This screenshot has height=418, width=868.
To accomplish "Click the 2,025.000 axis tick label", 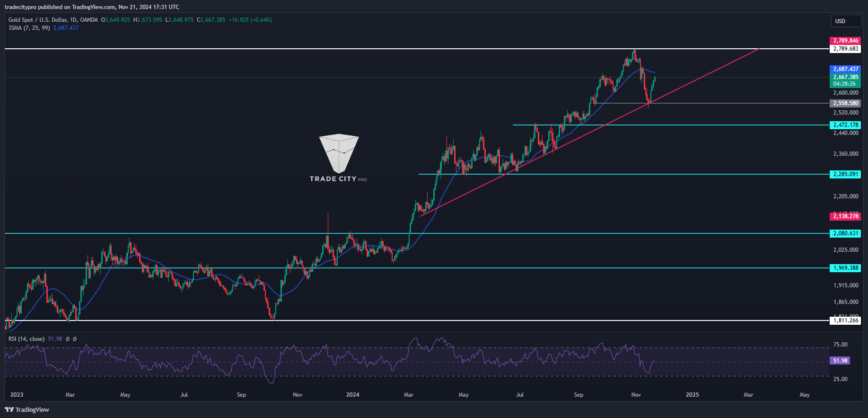I will click(846, 250).
